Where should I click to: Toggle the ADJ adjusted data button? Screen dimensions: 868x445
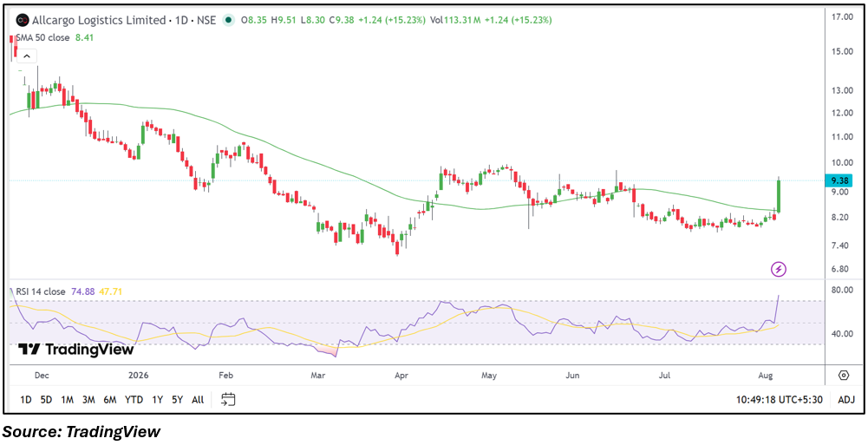point(845,400)
